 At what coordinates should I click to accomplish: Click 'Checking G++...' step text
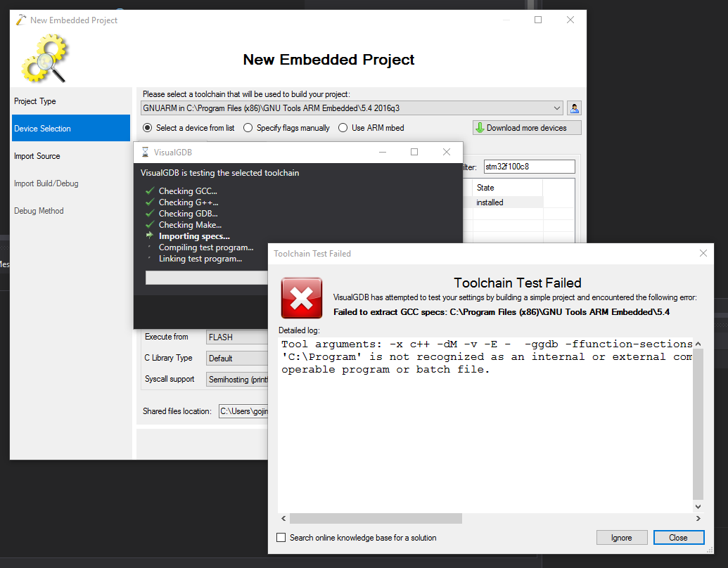[189, 202]
